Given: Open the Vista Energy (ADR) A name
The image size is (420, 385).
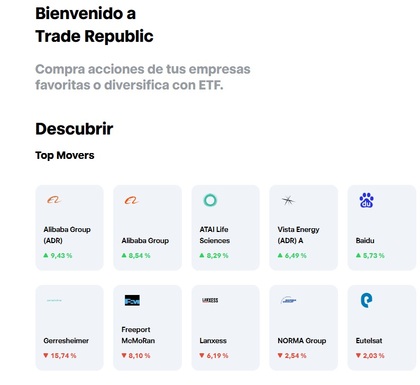Looking at the screenshot, I should (298, 235).
